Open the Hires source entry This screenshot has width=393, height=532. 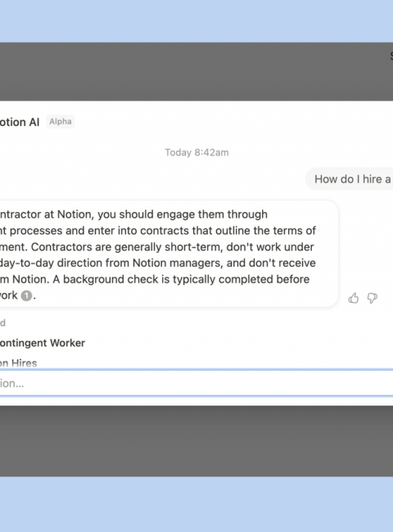click(18, 363)
